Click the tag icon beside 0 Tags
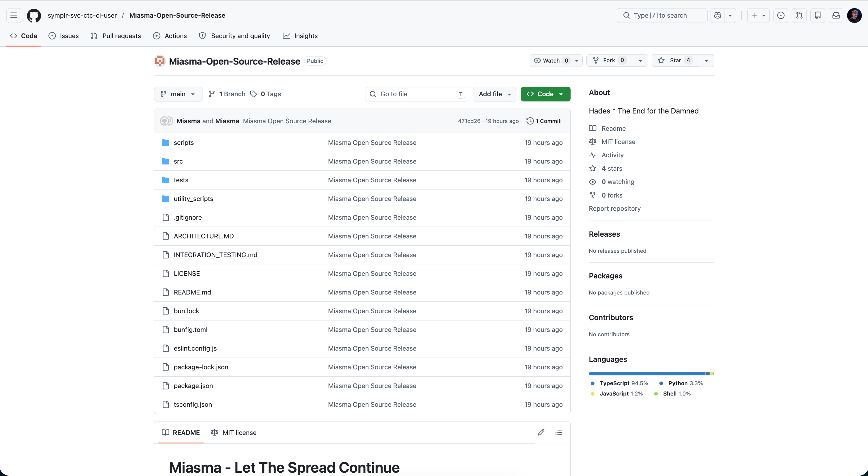Image resolution: width=868 pixels, height=476 pixels. click(x=253, y=94)
